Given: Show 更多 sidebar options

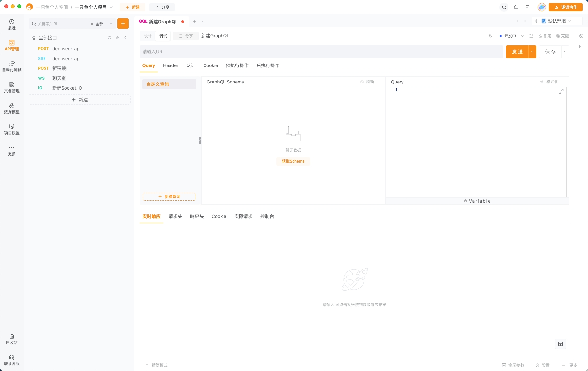Looking at the screenshot, I should (x=12, y=150).
